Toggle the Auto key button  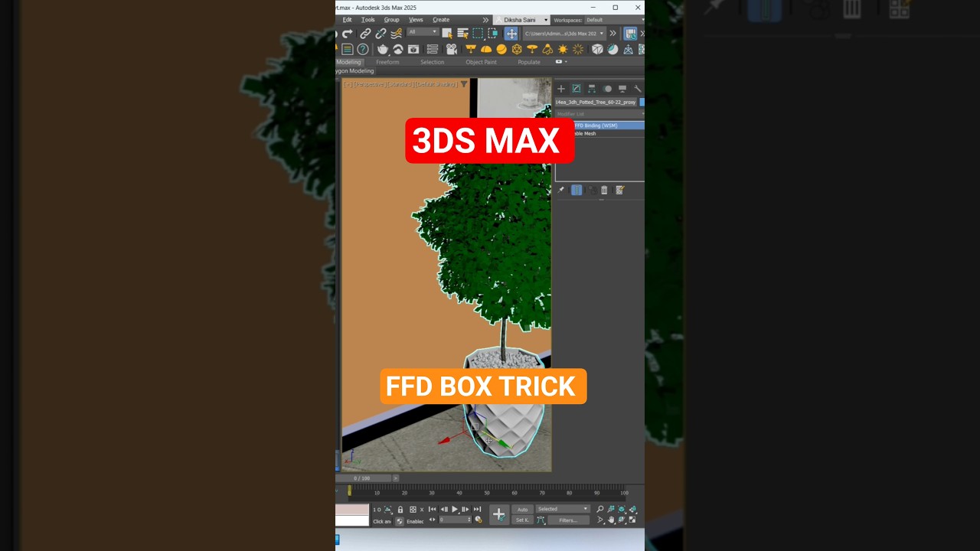pos(522,509)
